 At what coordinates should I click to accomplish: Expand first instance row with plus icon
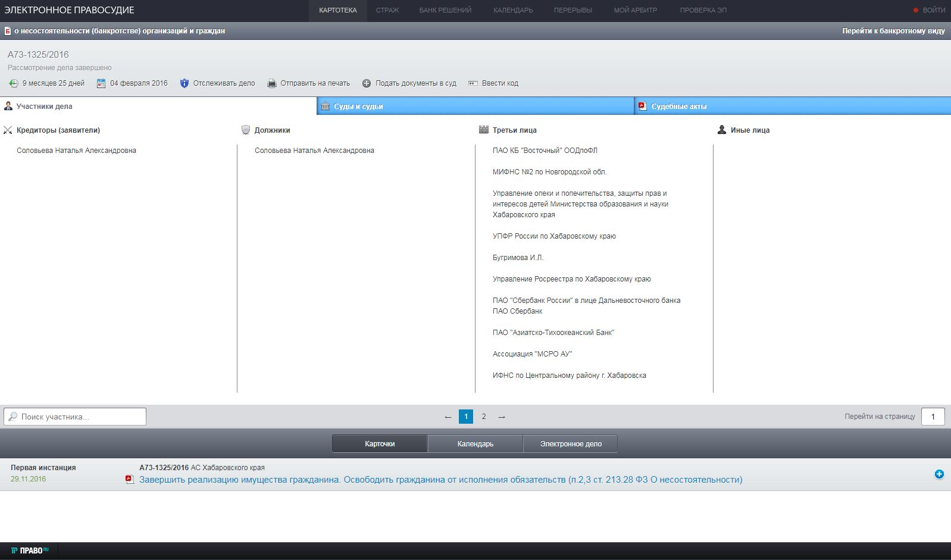[x=939, y=474]
